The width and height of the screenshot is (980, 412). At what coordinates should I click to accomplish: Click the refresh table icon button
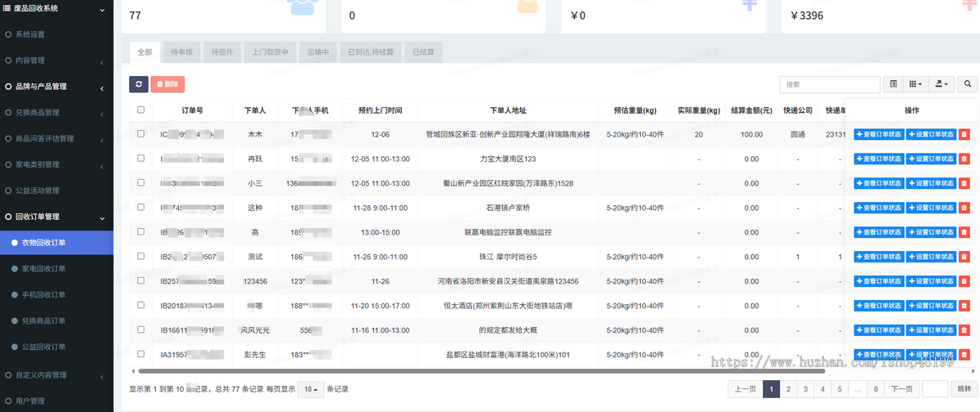(139, 84)
